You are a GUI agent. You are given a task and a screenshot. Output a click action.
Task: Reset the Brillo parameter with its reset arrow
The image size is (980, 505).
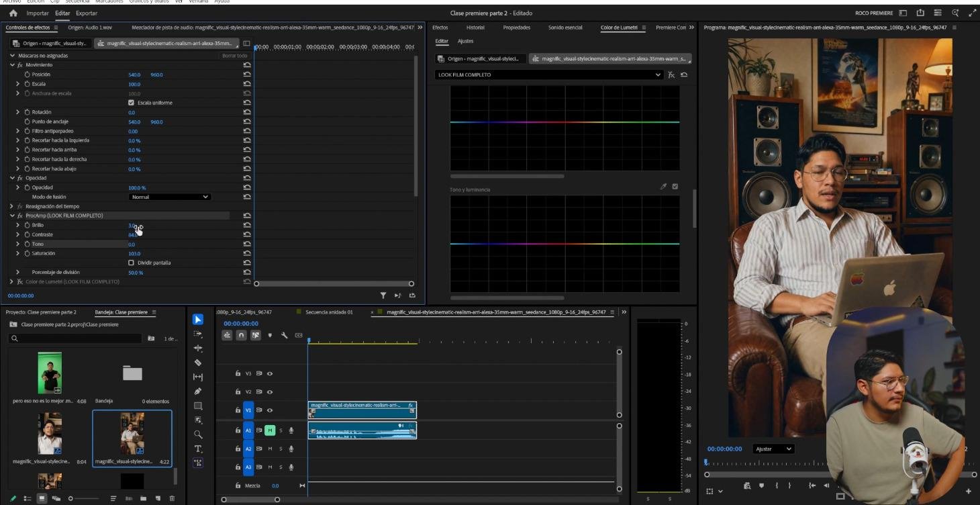(247, 225)
